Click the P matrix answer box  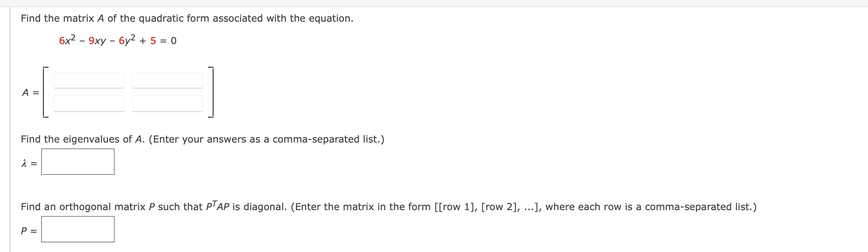pyautogui.click(x=78, y=229)
